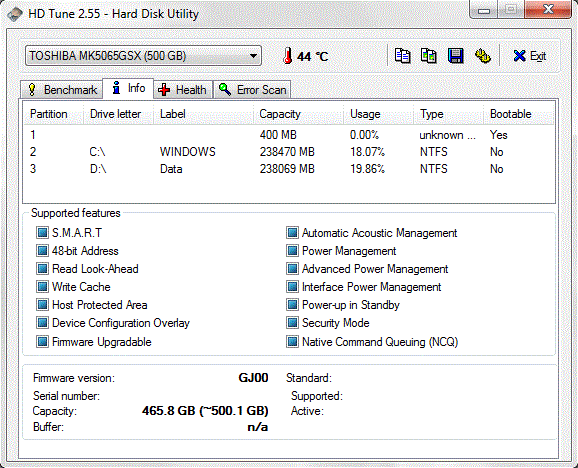
Task: Toggle the Power Management checkbox
Action: (292, 251)
